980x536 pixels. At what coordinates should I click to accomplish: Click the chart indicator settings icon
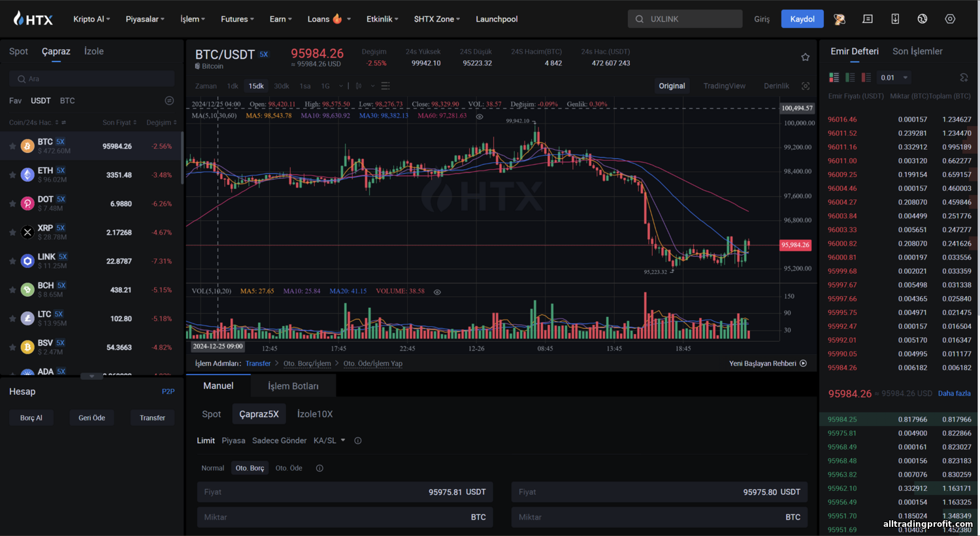pos(385,86)
